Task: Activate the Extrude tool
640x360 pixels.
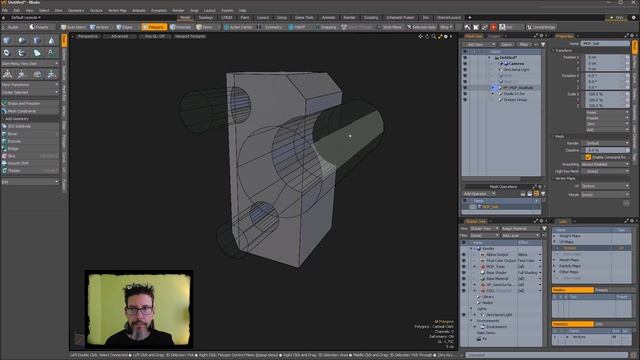Action: [30, 141]
